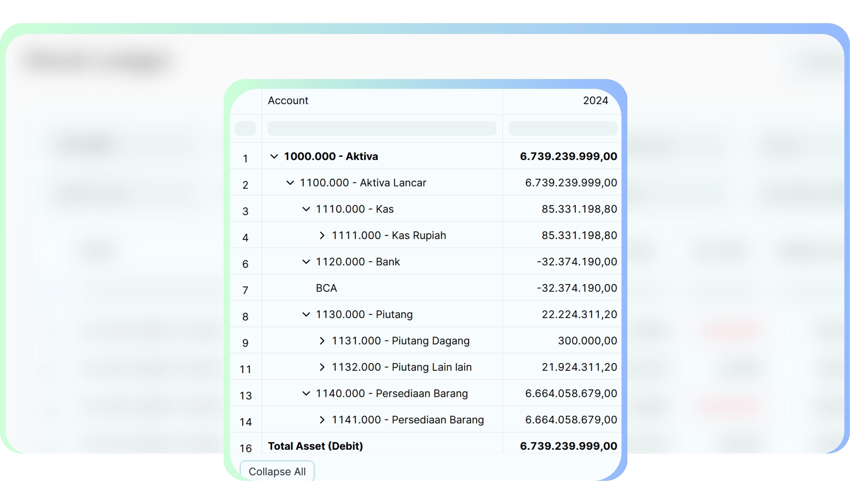The image size is (850, 504).
Task: Expand the 1111.000 - Kas Rupiah row
Action: [322, 236]
